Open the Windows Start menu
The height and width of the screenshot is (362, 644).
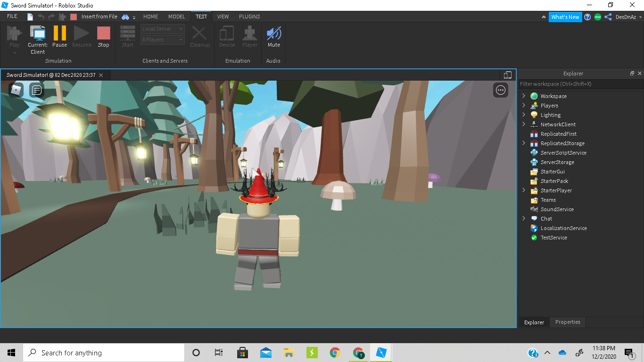click(x=11, y=353)
